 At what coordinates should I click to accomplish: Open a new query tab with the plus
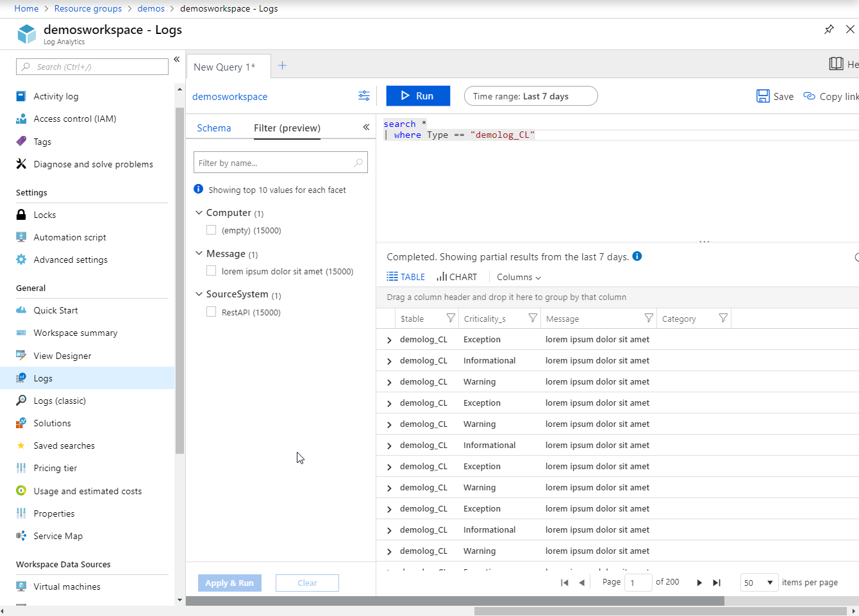pos(283,65)
